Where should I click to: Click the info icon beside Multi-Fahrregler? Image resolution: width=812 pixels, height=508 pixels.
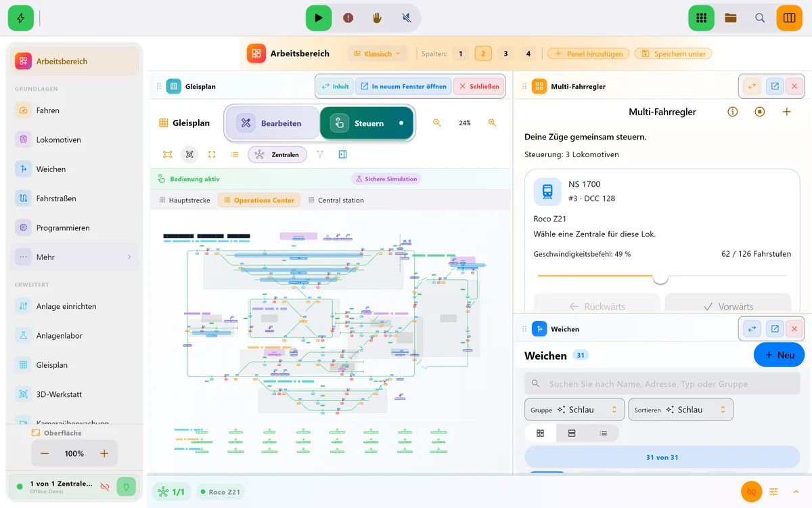click(732, 112)
